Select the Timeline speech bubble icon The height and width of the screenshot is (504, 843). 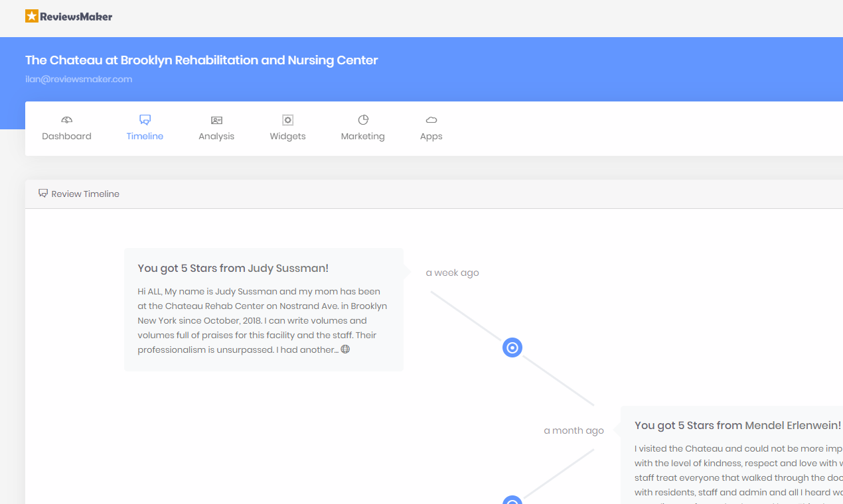145,120
